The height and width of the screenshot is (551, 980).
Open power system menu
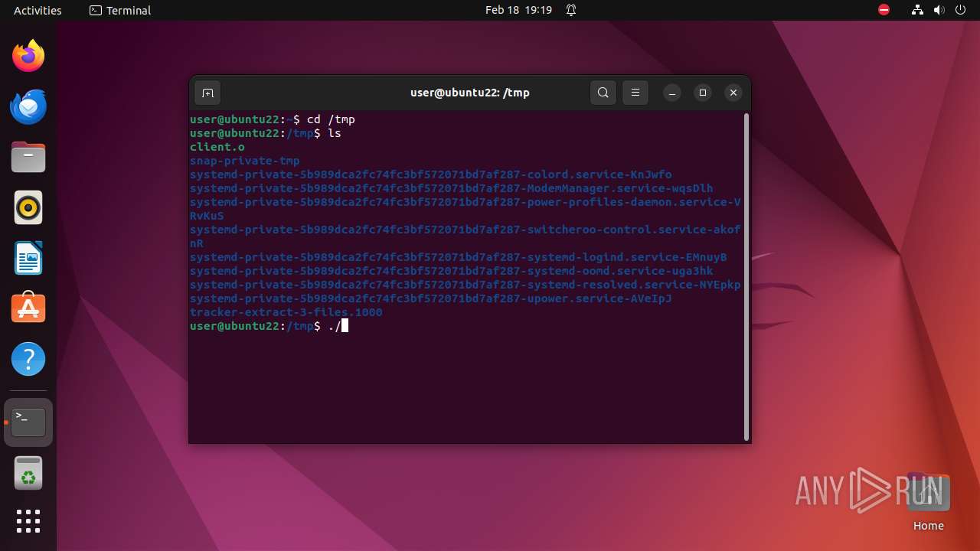click(962, 10)
